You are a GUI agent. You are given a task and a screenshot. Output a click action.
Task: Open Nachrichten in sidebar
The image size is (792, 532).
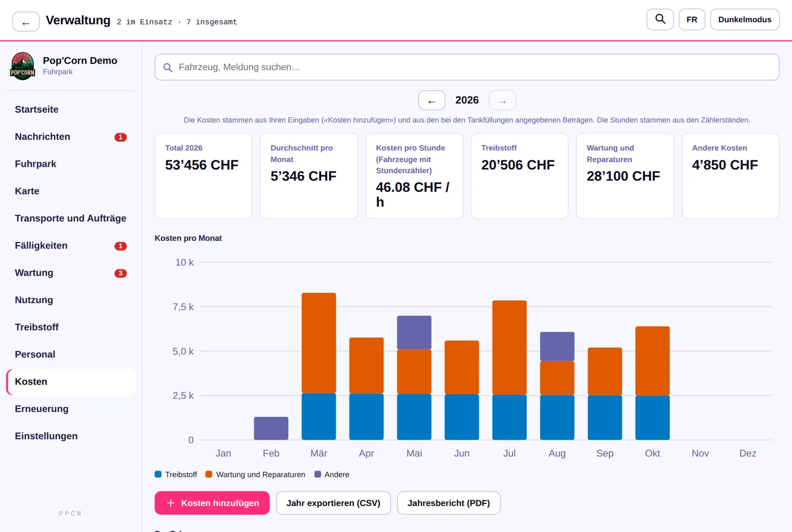click(71, 137)
